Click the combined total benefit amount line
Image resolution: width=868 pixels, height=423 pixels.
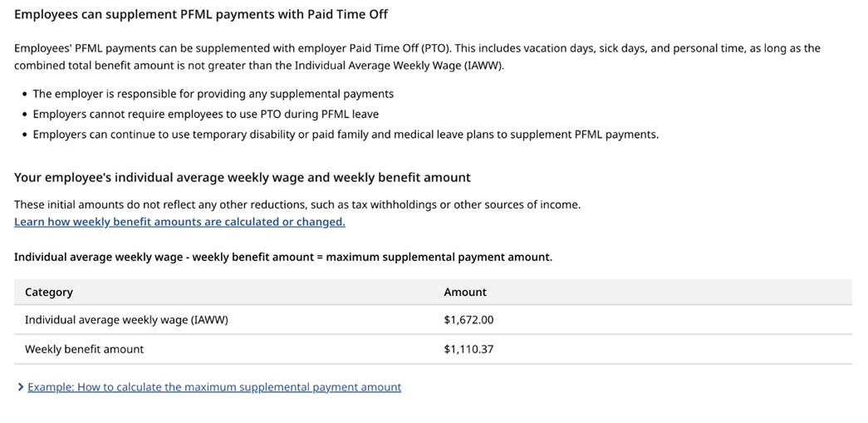click(x=258, y=65)
